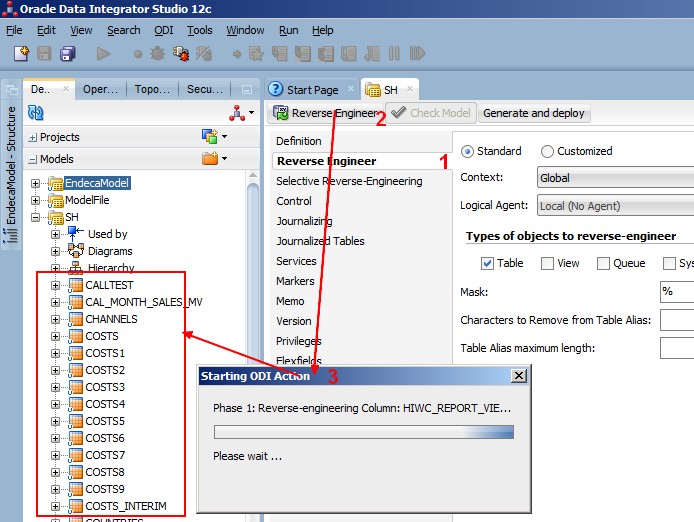Click the Used by node icon
The width and height of the screenshot is (694, 522).
click(75, 233)
